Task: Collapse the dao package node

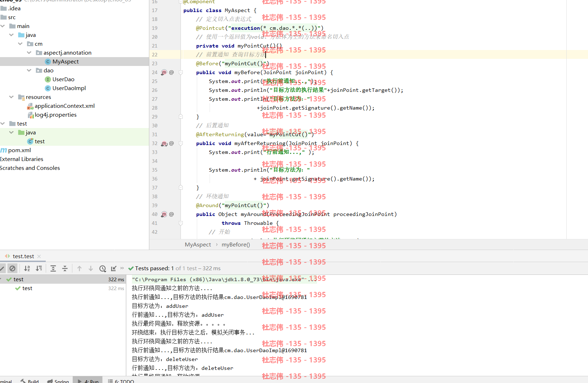Action: coord(29,70)
